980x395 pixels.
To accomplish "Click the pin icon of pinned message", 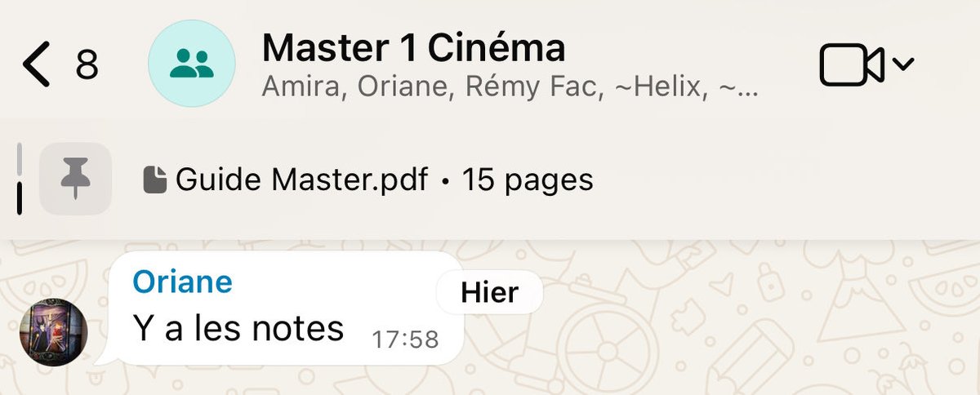I will point(75,179).
